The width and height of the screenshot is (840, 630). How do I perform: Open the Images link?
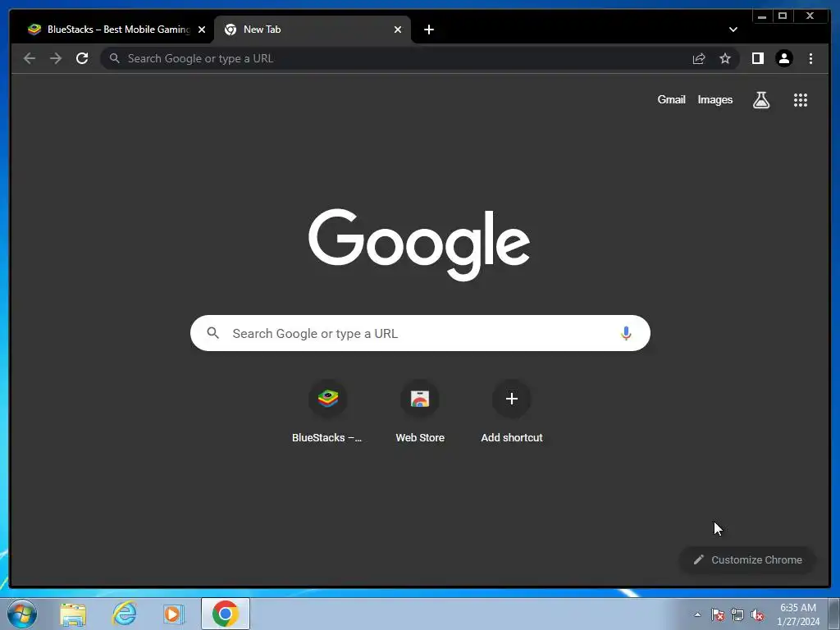point(714,99)
